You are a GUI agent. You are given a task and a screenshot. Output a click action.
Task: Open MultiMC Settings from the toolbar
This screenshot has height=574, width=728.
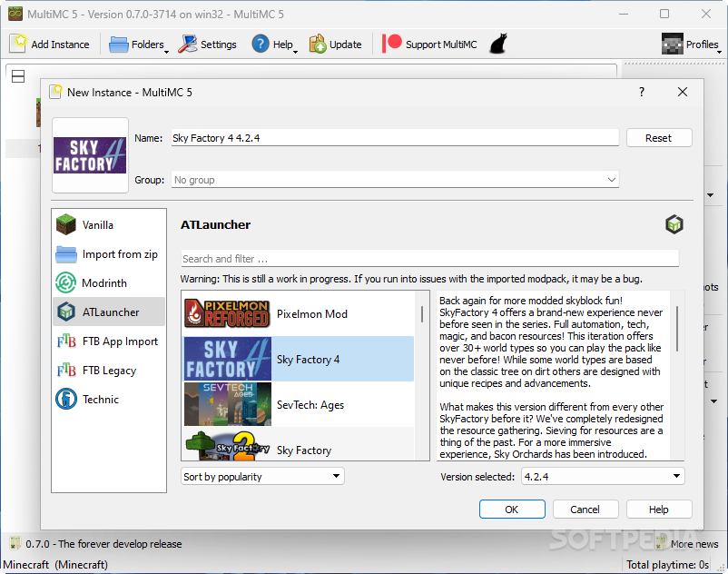[x=207, y=45]
